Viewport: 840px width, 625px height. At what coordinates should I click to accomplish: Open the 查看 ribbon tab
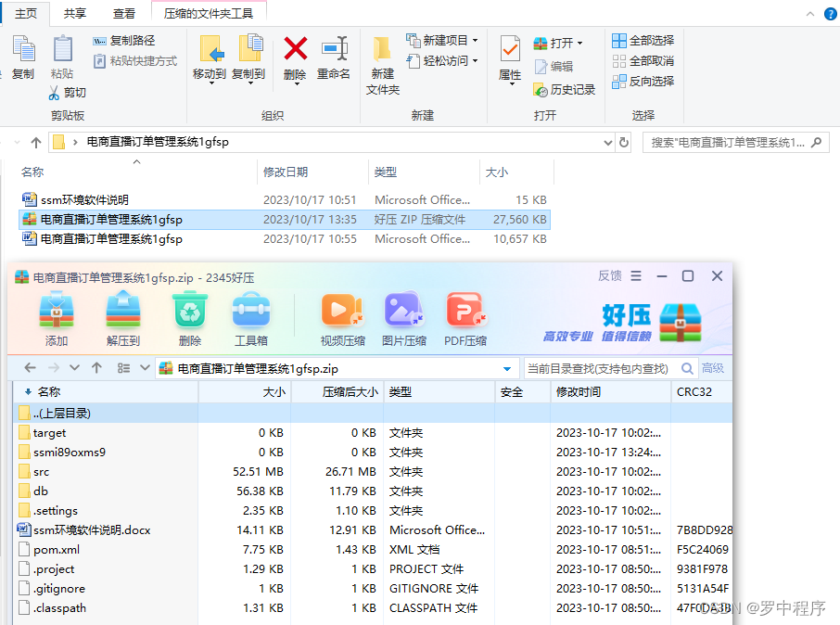(x=124, y=13)
